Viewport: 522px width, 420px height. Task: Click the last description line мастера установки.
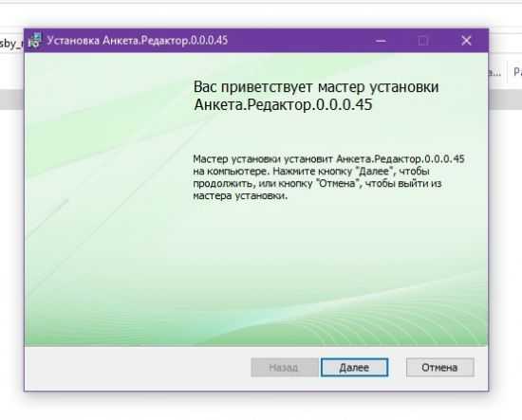tap(240, 196)
